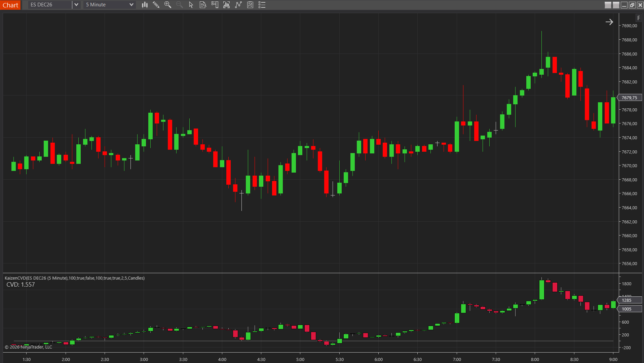Open the indicators line-graph icon
Screen dimensions: 644x363
point(238,5)
